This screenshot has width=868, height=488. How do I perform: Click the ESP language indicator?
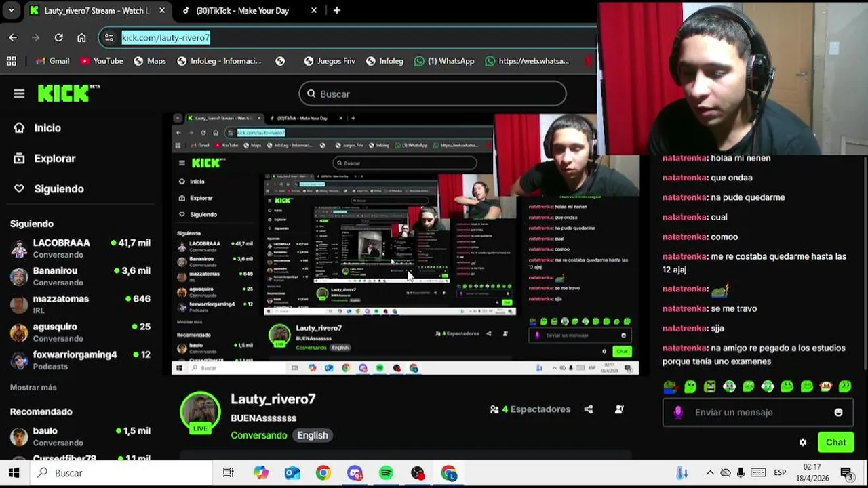(x=780, y=473)
